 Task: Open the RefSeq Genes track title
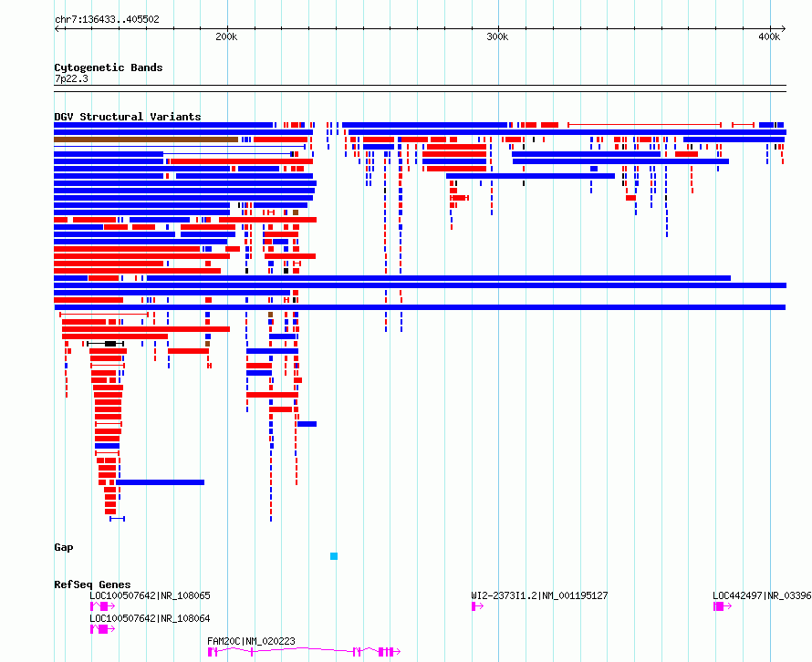pos(92,584)
